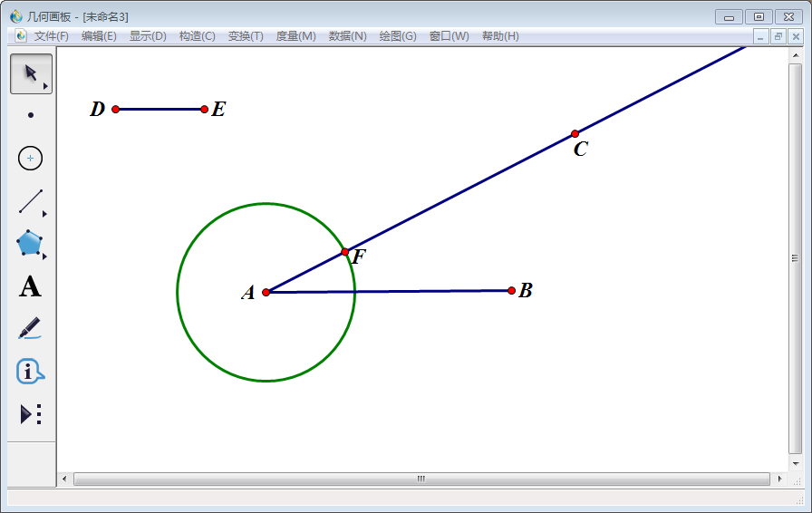Click the label letter B
The image size is (812, 513).
coord(526,291)
